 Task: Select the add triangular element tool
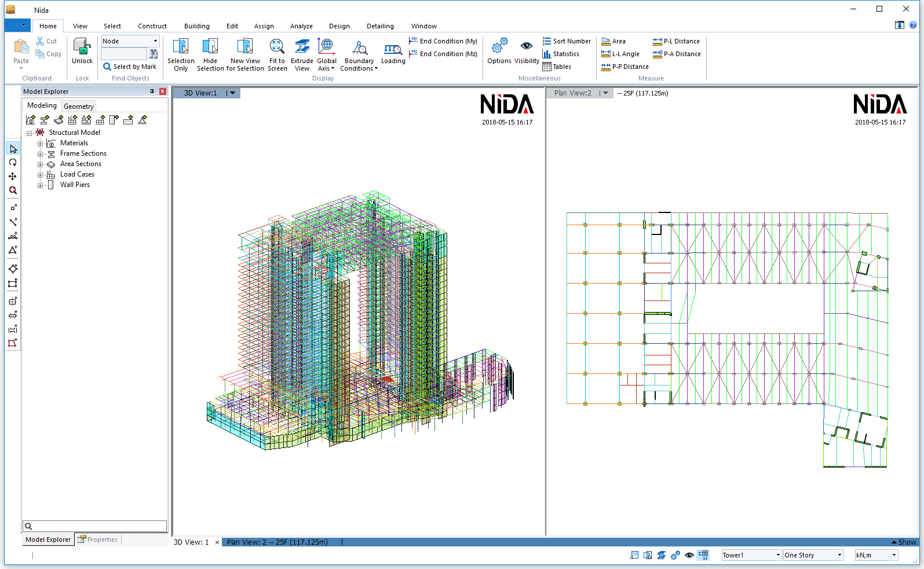pos(13,250)
